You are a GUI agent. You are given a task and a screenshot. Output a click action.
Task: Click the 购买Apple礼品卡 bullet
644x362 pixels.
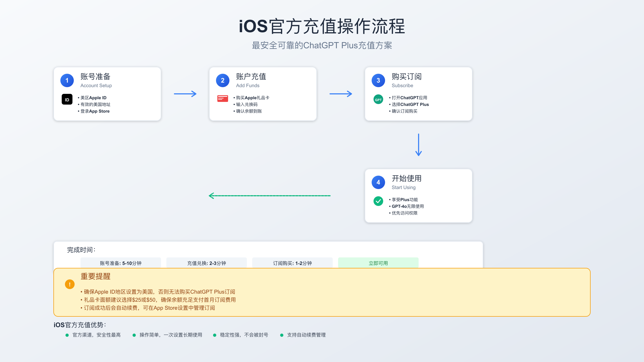[251, 98]
